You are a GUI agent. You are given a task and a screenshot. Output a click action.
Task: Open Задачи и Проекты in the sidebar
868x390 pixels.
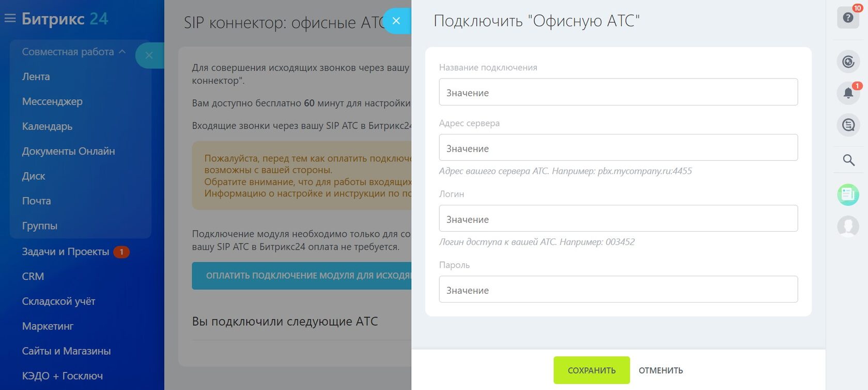point(66,251)
